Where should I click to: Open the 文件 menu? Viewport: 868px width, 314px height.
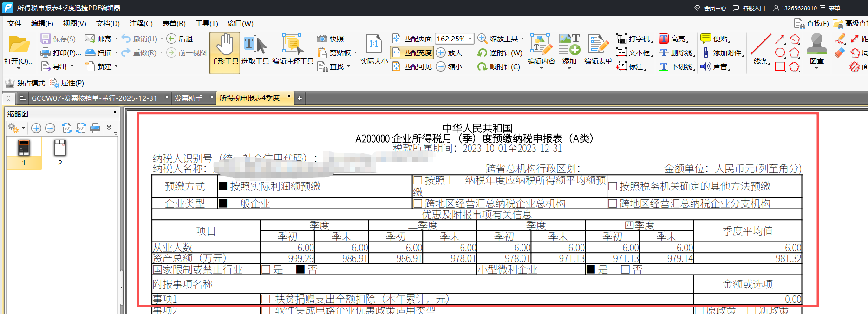[14, 23]
